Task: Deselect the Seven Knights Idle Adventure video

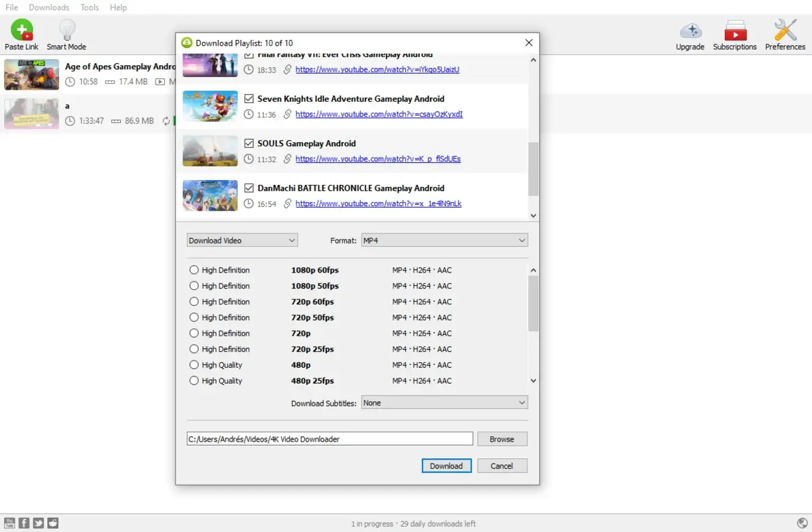Action: (249, 98)
